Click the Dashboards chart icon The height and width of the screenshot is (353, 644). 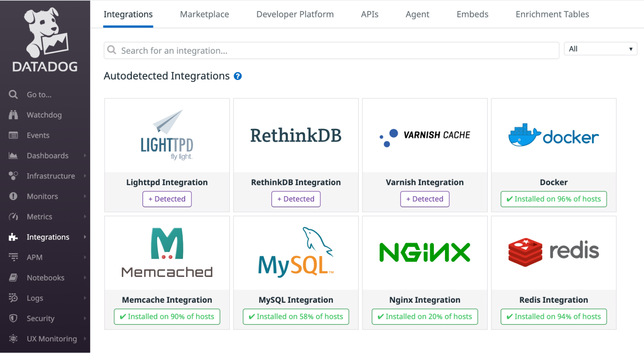[x=13, y=156]
